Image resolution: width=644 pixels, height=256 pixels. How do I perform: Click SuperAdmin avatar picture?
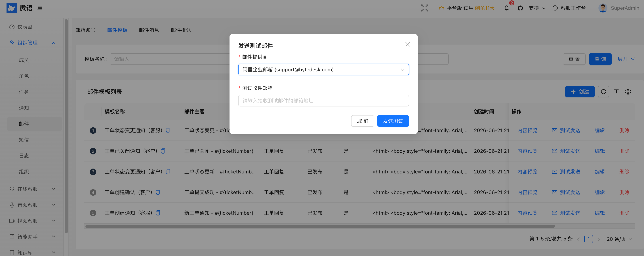pos(603,8)
